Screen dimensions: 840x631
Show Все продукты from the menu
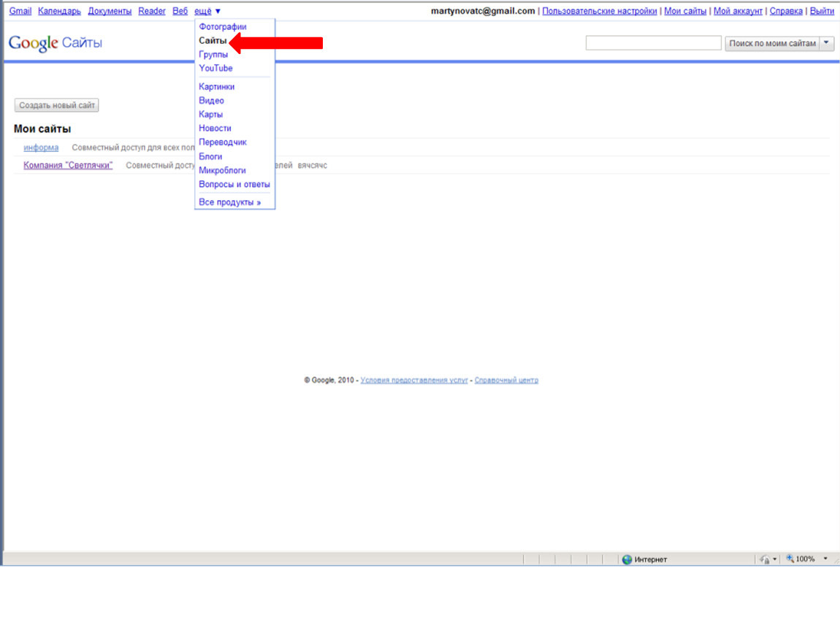(229, 202)
